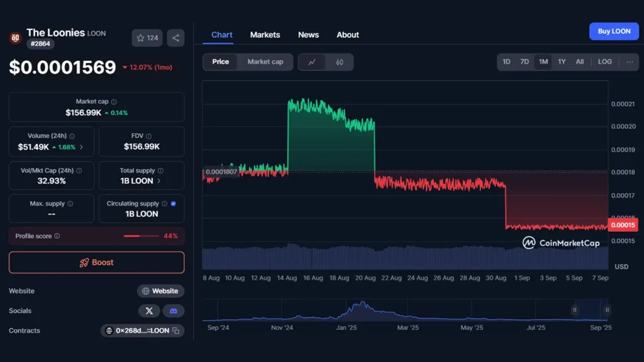
Task: Toggle Market cap chart mode
Action: click(265, 62)
